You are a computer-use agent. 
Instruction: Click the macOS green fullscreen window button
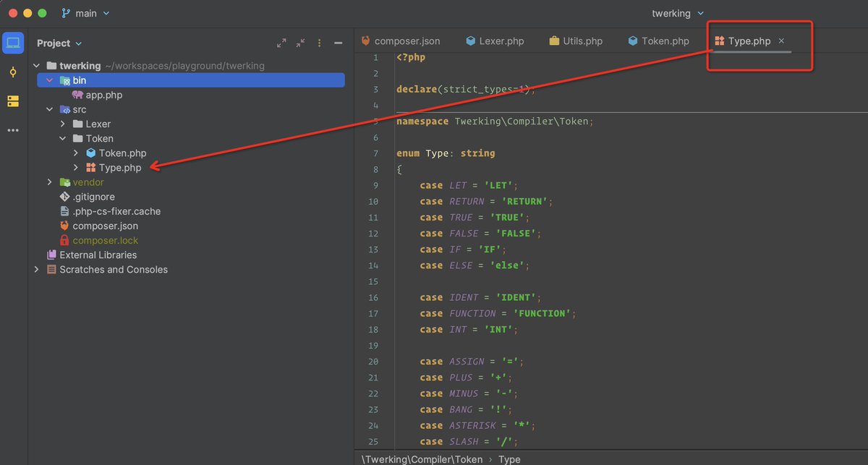click(42, 13)
